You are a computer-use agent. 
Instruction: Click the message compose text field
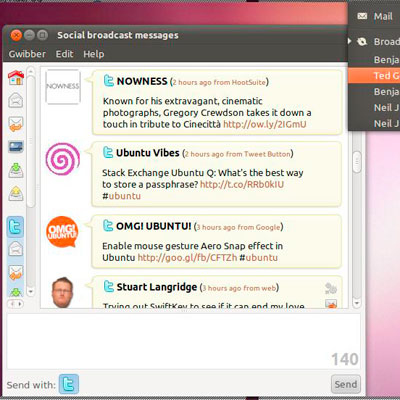click(184, 341)
